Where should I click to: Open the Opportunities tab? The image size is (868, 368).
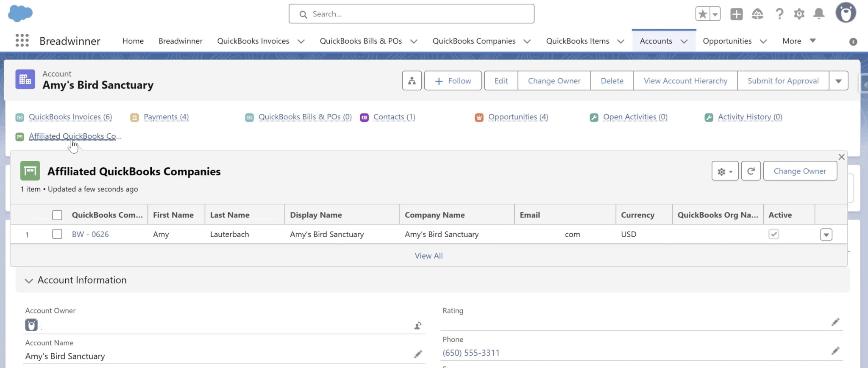[x=727, y=41]
